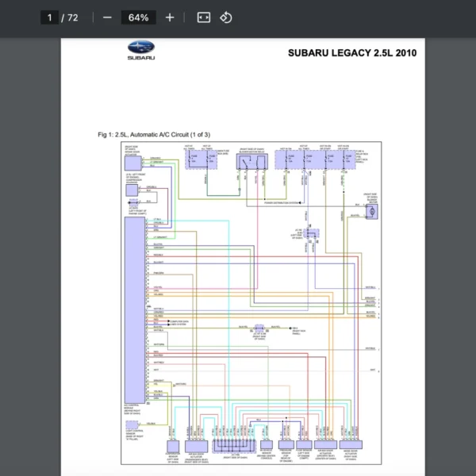
Task: Rotate the document counterclockwise
Action: [226, 17]
